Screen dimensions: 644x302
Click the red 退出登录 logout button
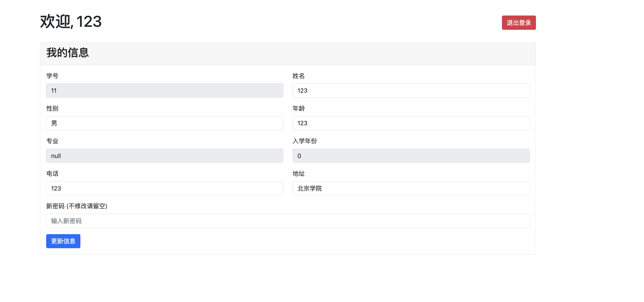point(519,23)
